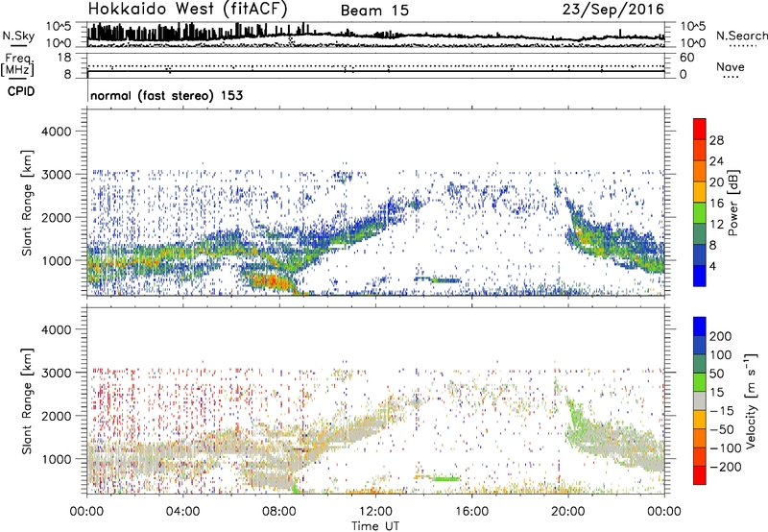The width and height of the screenshot is (768, 532).
Task: Click the "12:00" time tick label
Action: (x=375, y=512)
